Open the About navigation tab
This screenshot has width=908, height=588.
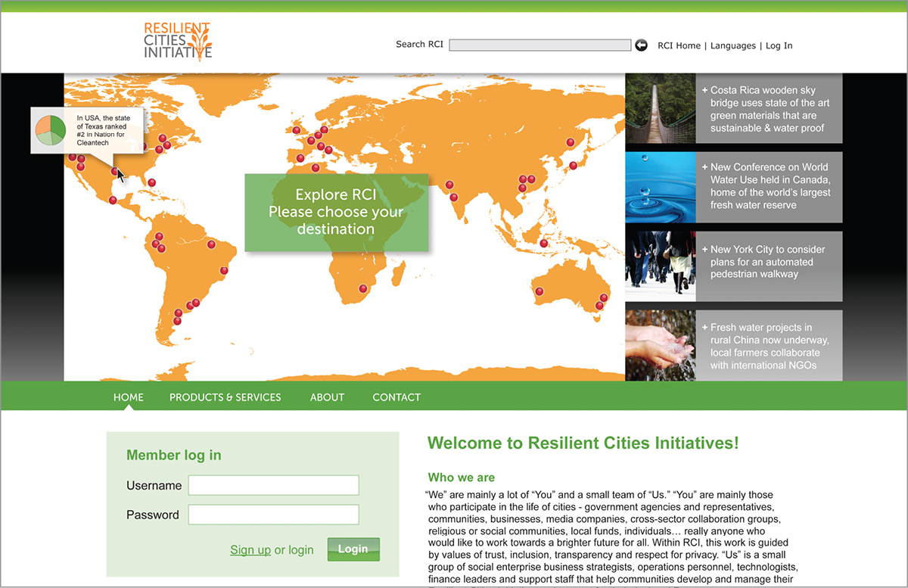327,397
